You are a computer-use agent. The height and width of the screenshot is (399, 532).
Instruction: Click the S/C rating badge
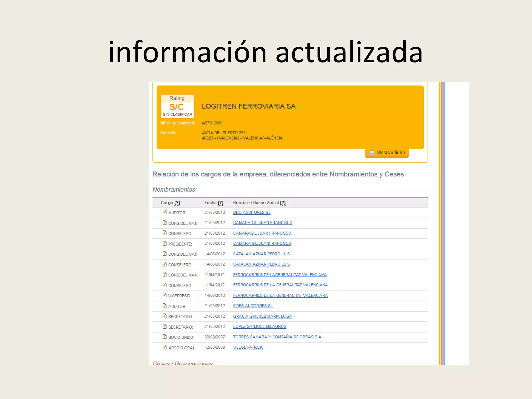tap(177, 106)
